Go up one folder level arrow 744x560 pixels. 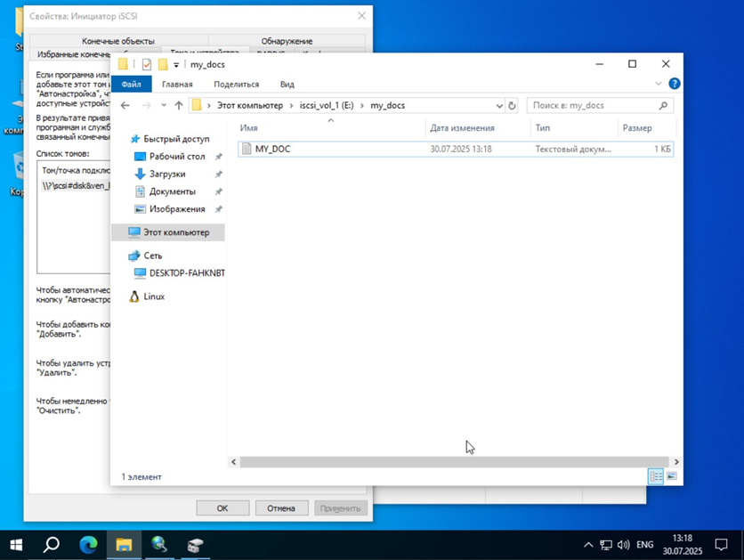point(178,105)
